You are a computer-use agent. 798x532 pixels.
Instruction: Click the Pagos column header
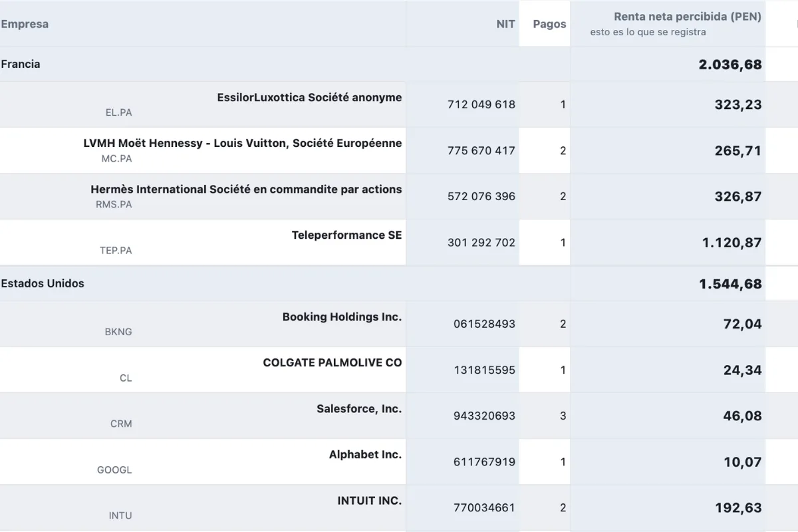tap(549, 24)
